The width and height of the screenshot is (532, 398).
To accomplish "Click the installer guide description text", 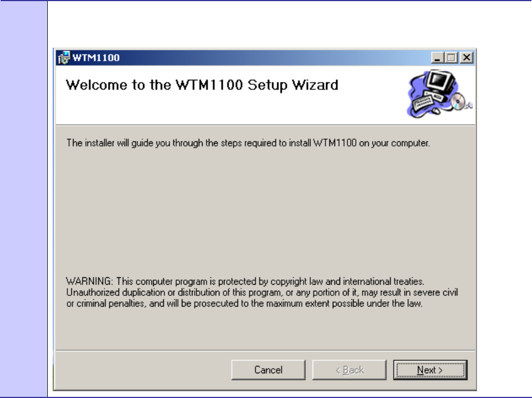I will coord(248,143).
